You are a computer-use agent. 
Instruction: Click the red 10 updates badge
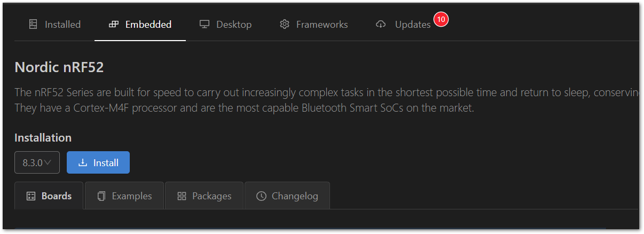441,19
